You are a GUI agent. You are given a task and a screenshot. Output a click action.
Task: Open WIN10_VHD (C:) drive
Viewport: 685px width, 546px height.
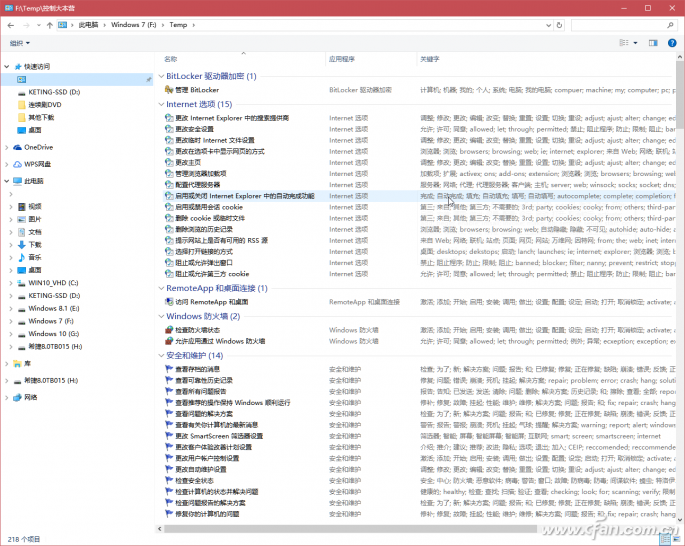(x=48, y=283)
